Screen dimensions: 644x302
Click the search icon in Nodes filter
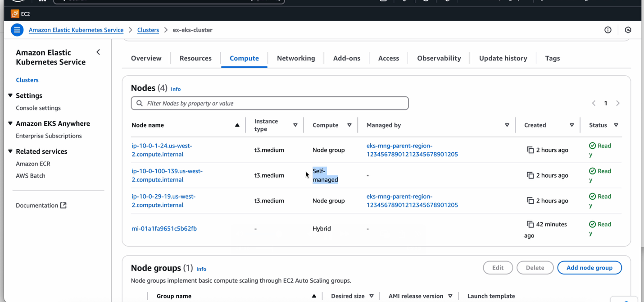[x=140, y=103]
